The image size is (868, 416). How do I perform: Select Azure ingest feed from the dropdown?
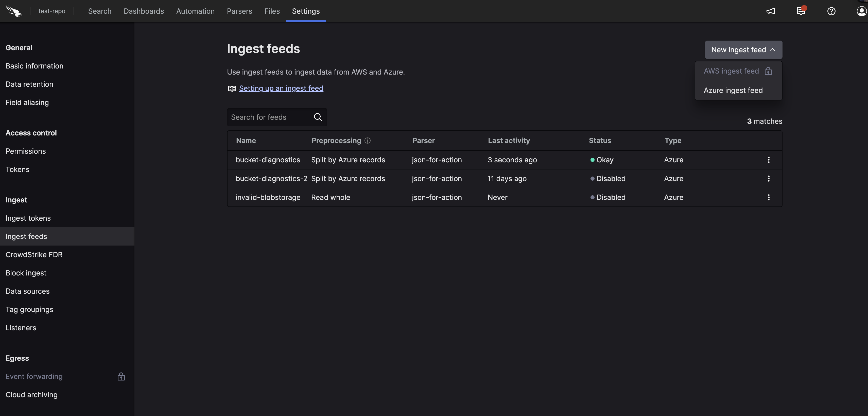coord(733,90)
